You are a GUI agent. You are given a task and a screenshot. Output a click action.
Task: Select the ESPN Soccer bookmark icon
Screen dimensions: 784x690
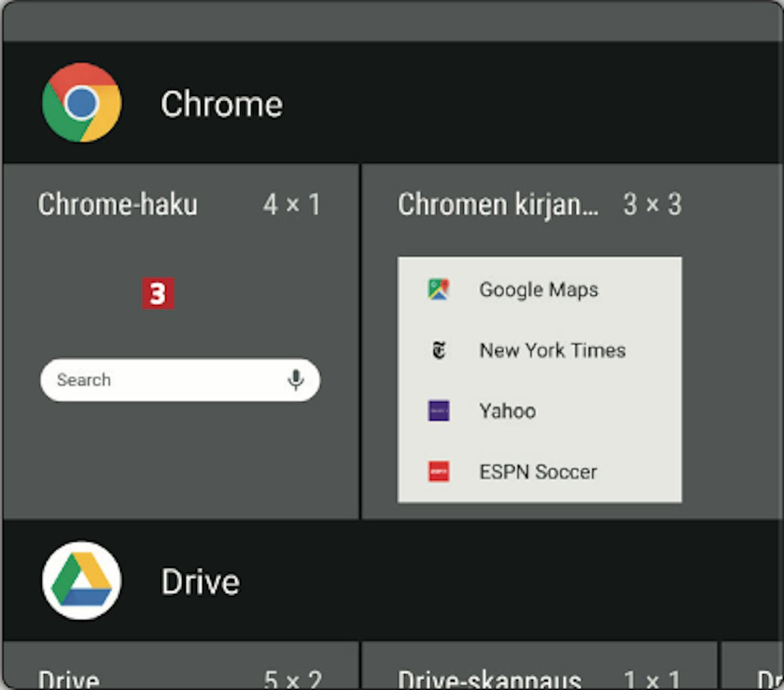coord(439,471)
